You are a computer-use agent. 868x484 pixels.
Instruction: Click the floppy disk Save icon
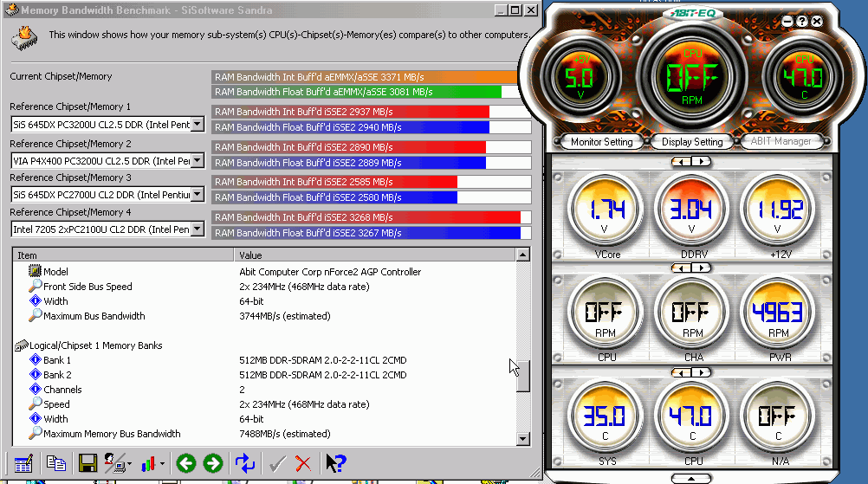87,463
